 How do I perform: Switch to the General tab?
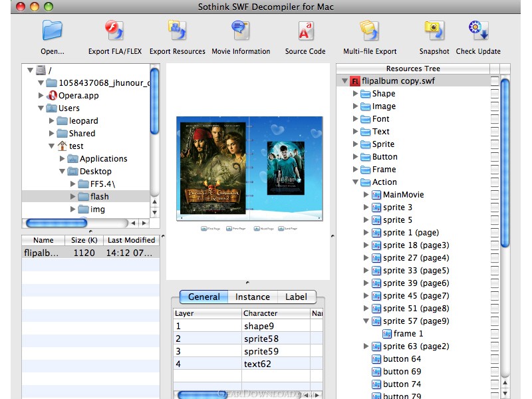coord(204,297)
